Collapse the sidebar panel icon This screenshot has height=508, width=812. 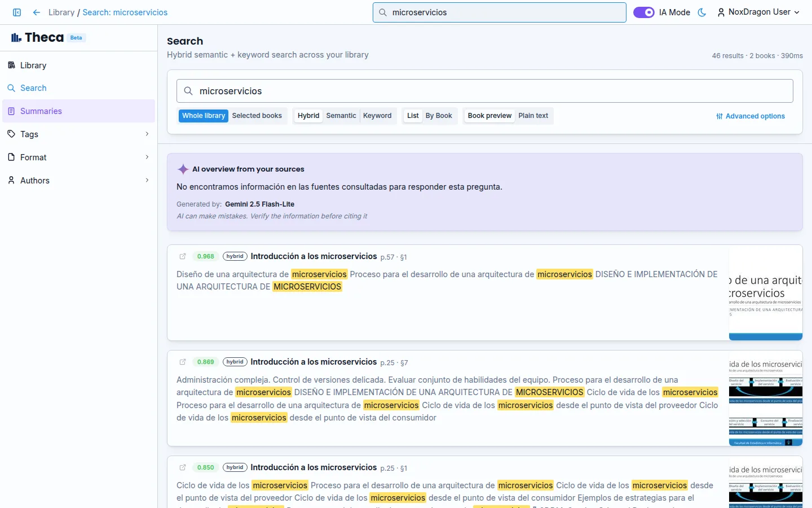17,12
